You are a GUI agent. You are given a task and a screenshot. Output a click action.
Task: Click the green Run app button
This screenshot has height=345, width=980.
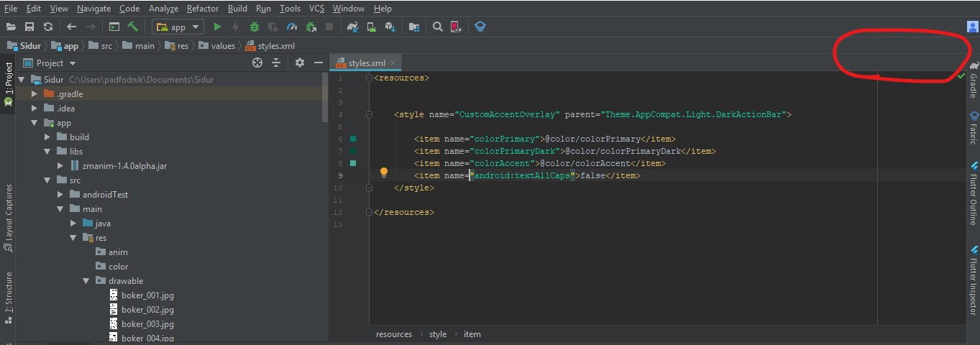tap(217, 27)
